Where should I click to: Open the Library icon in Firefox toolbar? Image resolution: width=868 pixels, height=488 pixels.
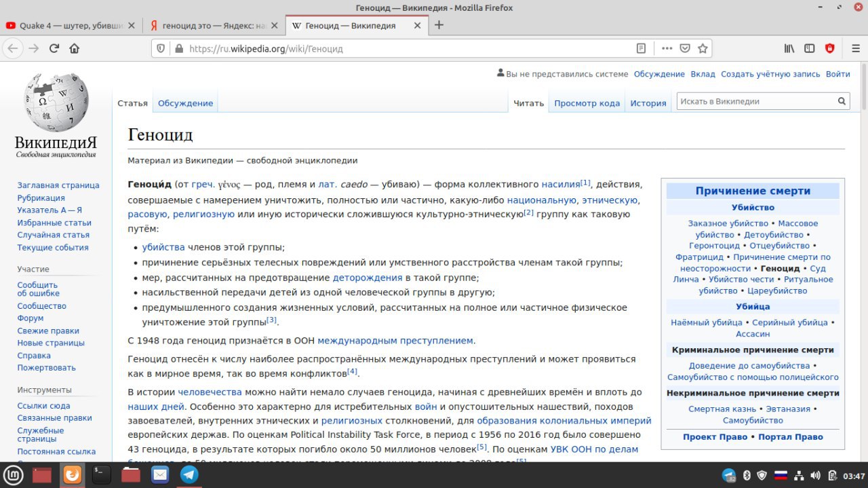coord(789,48)
